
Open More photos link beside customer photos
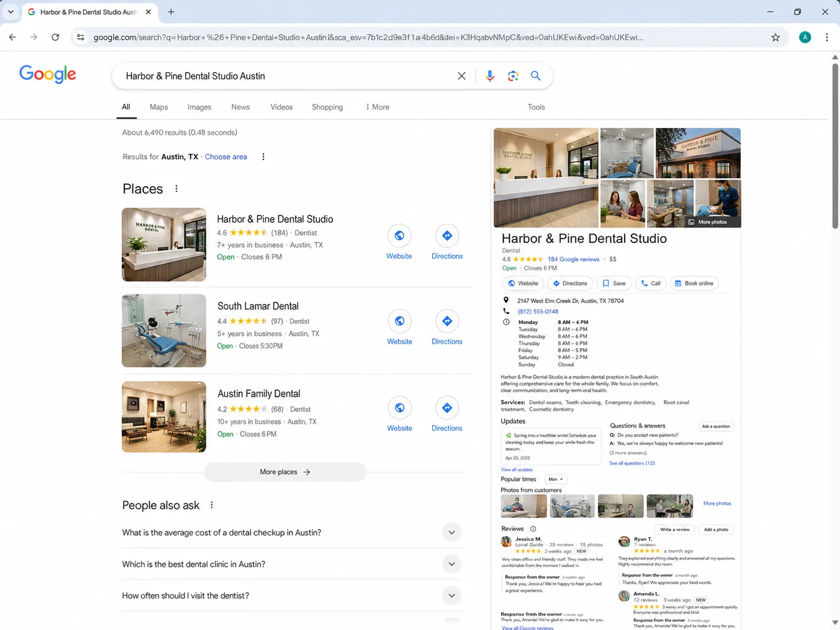[717, 504]
